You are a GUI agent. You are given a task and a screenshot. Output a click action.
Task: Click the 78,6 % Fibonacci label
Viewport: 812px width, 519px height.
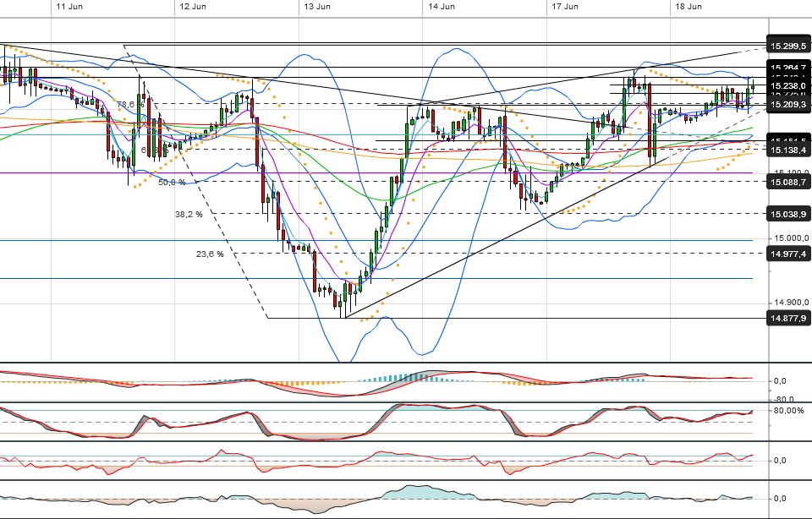[130, 105]
